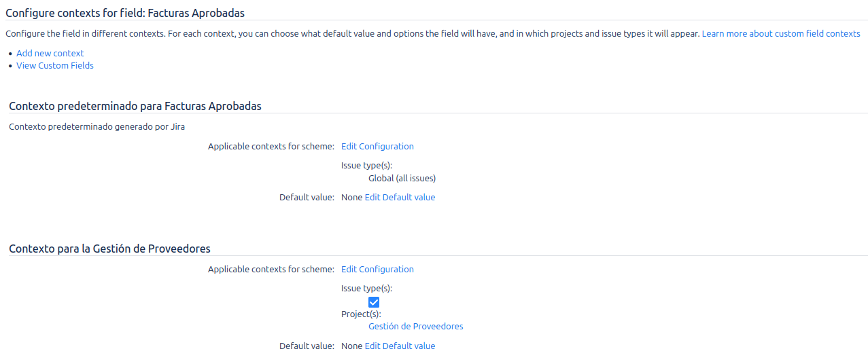Click the 'None' value in Gestión de Proveedores context
868x364 pixels.
(x=351, y=346)
